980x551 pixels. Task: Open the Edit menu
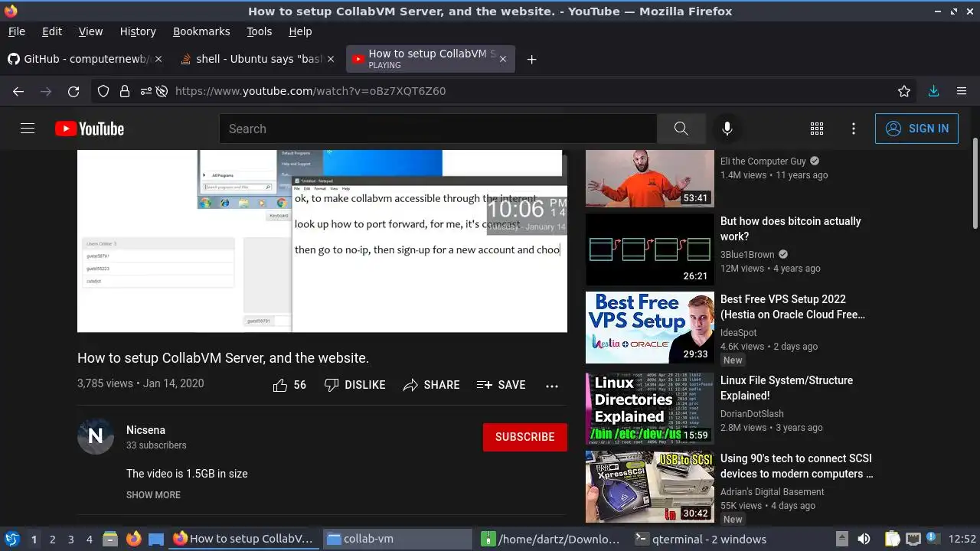[52, 31]
